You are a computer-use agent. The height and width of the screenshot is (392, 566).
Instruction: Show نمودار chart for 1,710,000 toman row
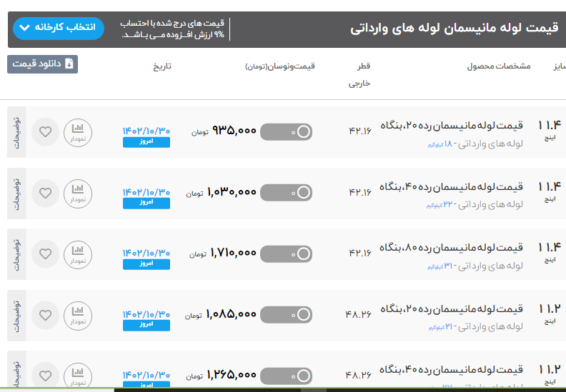78,253
